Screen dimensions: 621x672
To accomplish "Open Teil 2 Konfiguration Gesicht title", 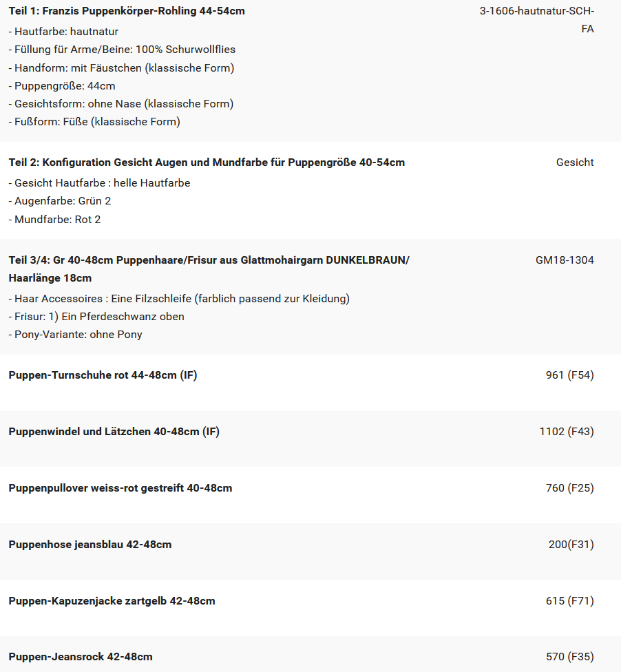I will [x=207, y=162].
